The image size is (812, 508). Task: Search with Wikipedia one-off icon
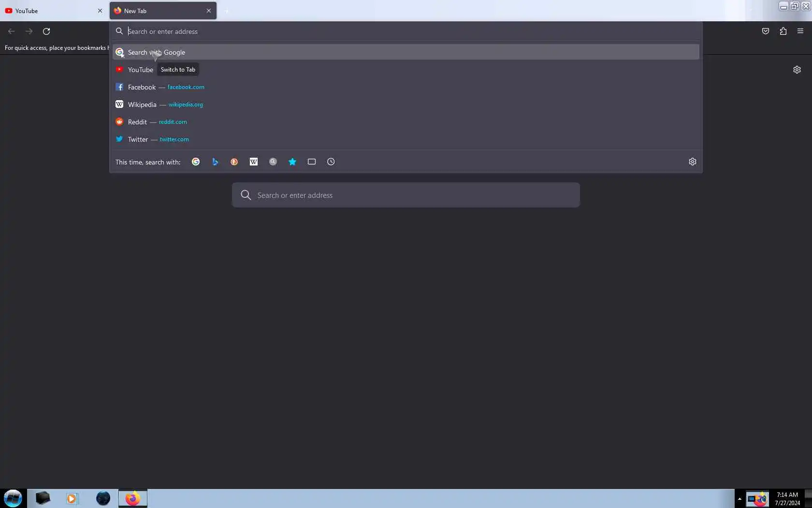tap(254, 162)
